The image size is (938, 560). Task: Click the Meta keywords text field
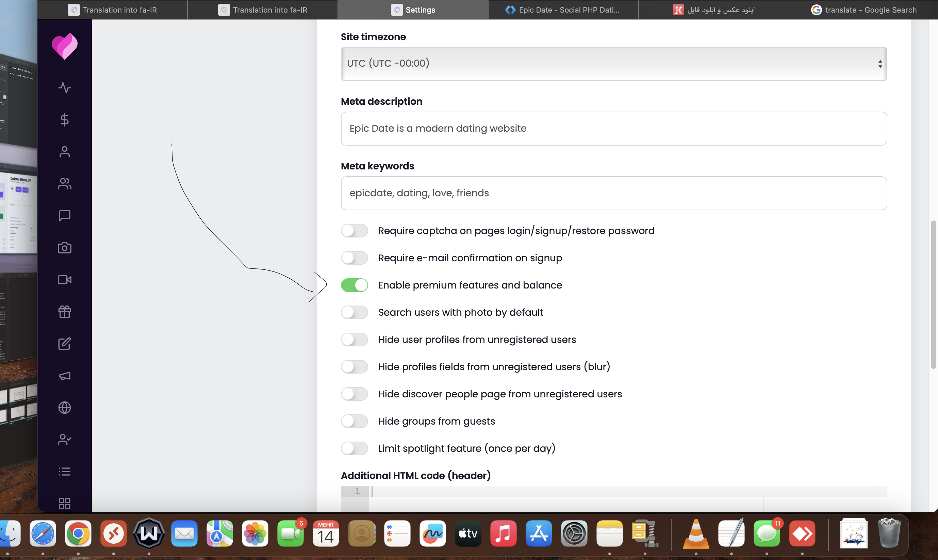coord(613,193)
